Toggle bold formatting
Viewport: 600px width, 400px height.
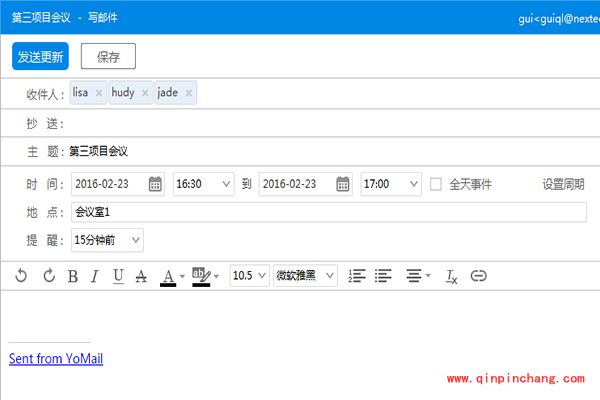tap(73, 276)
